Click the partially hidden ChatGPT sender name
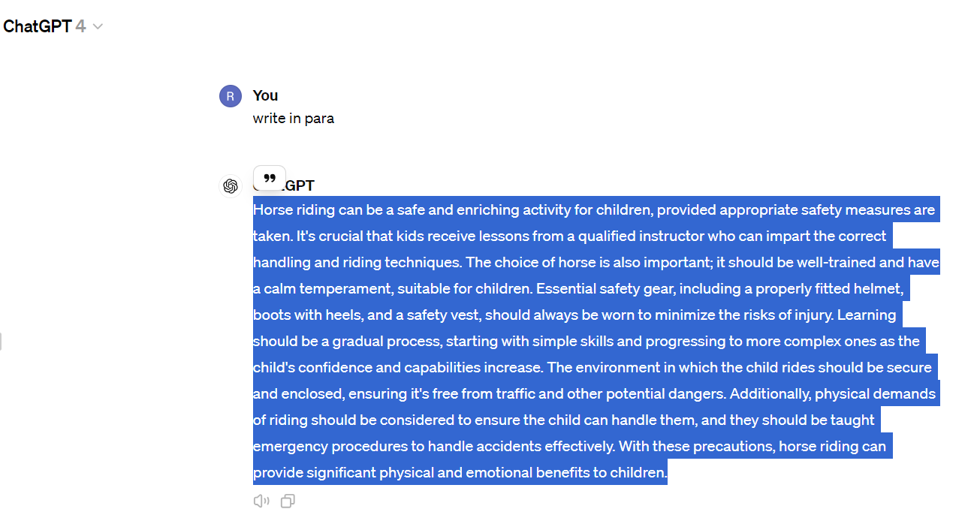Viewport: 980px width, 515px height. (300, 185)
